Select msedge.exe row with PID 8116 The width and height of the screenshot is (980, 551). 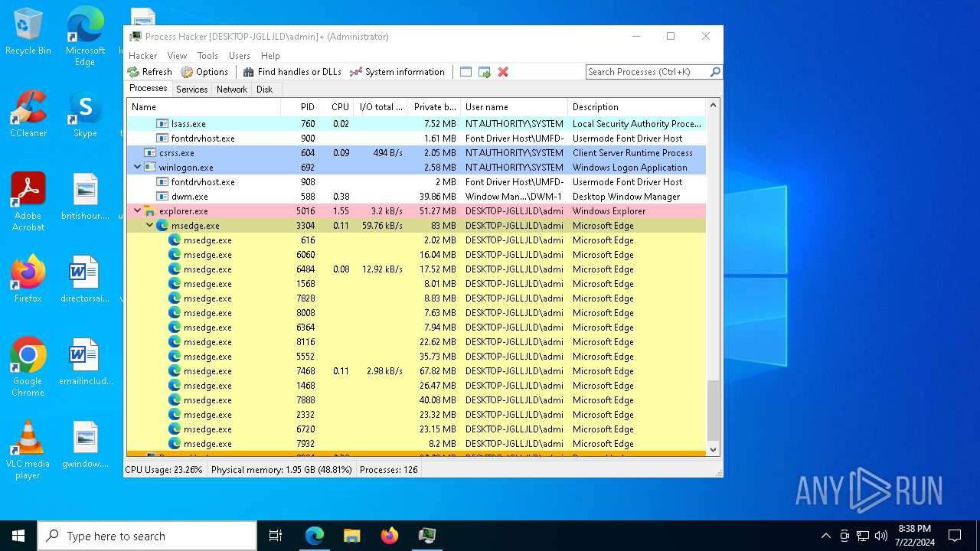point(416,342)
